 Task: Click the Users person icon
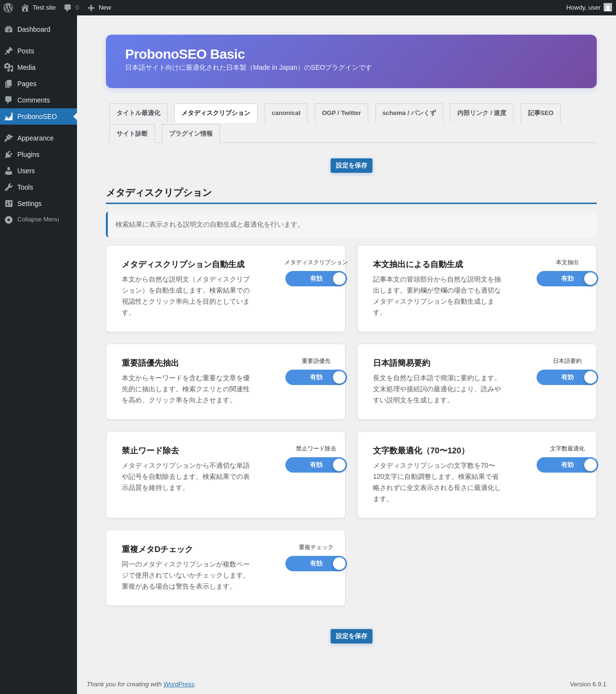[x=9, y=171]
